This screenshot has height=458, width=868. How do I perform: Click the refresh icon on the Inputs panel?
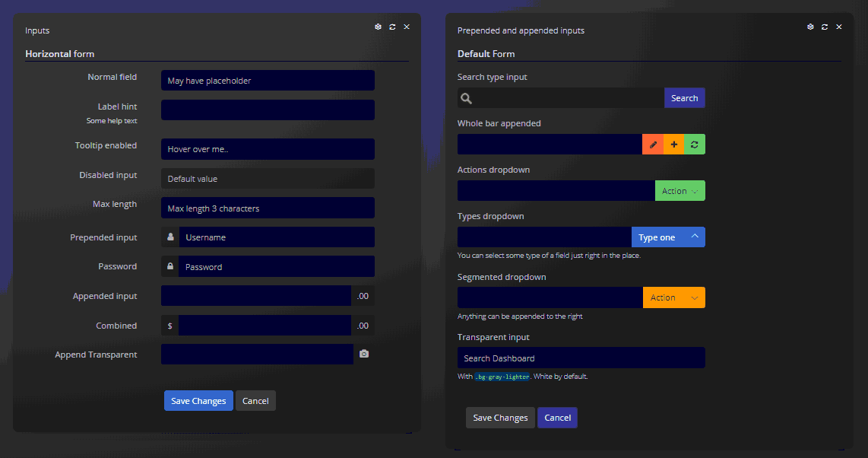point(392,27)
